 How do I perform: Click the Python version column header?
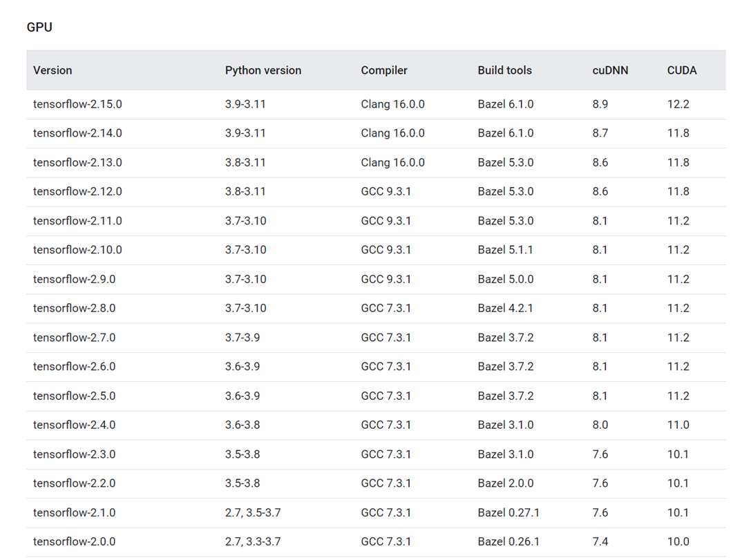click(263, 70)
